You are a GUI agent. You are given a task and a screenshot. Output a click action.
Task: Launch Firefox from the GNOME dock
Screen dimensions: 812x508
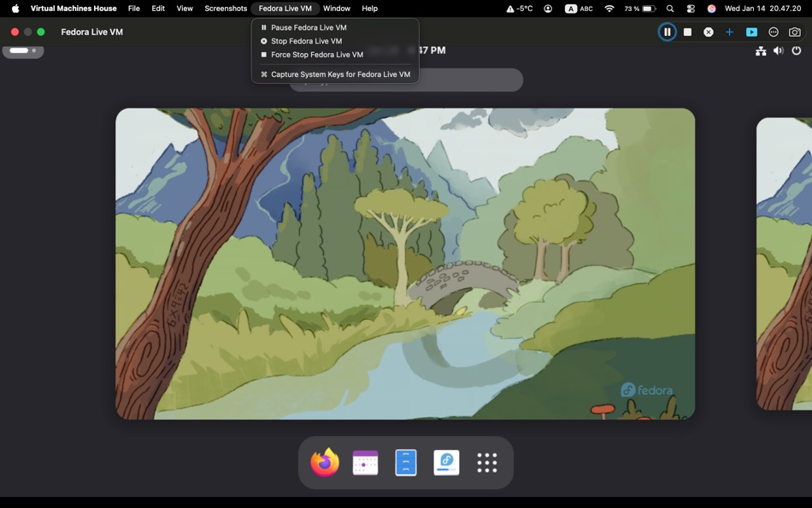[x=325, y=463]
